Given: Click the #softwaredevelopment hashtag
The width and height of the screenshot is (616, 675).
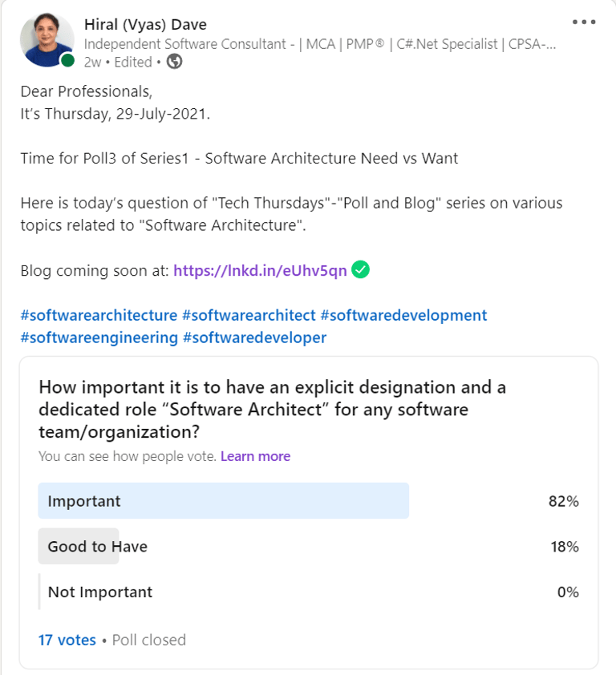Looking at the screenshot, I should pyautogui.click(x=403, y=315).
